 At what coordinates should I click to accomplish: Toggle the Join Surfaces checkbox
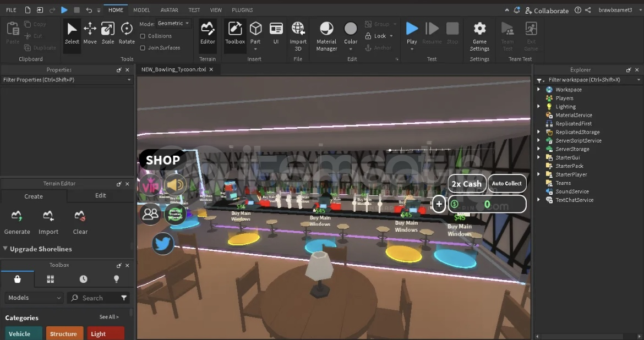143,48
